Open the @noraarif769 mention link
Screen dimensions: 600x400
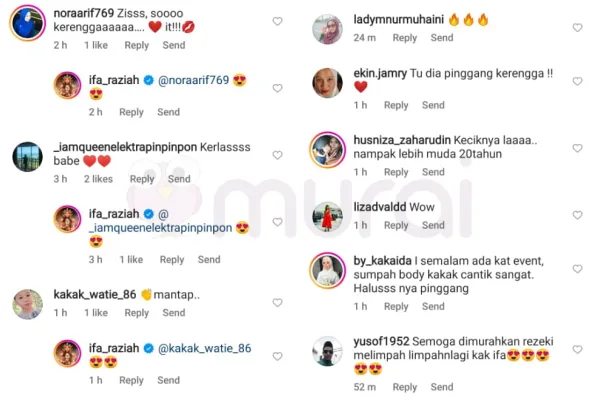(x=193, y=80)
